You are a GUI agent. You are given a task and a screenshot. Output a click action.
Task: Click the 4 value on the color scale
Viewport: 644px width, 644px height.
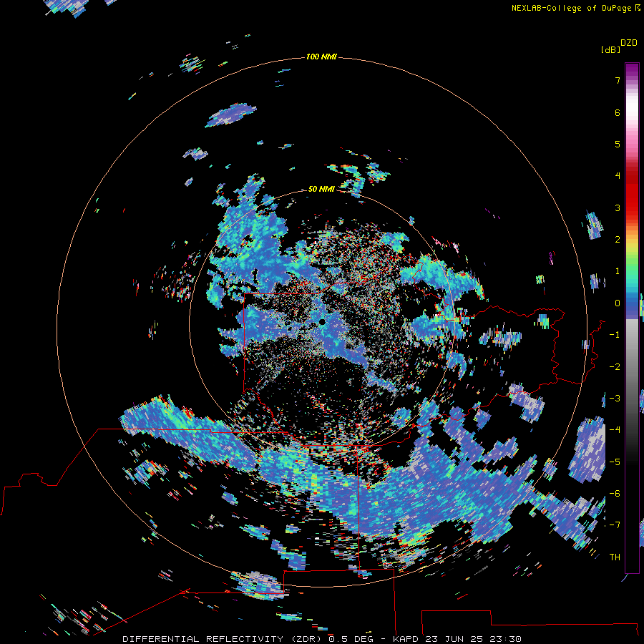point(618,176)
